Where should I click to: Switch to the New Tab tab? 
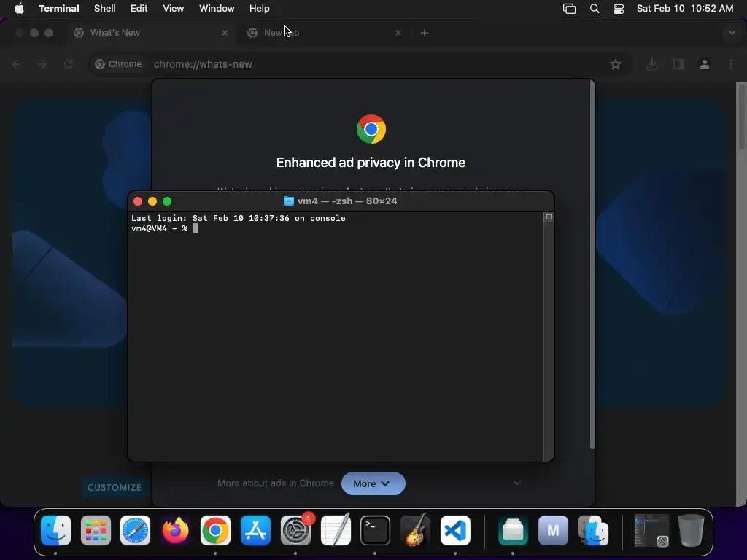324,33
